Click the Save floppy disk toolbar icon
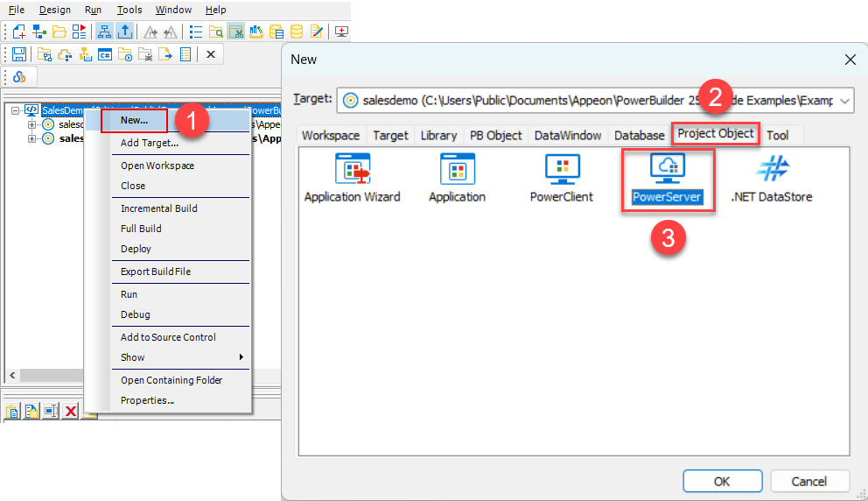Screen dimensions: 868x501 tap(18, 54)
